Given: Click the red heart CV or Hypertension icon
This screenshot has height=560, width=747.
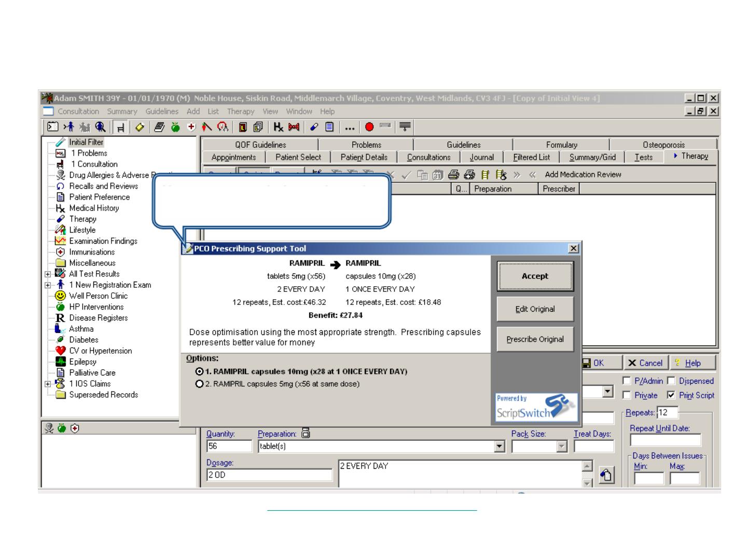Looking at the screenshot, I should pos(61,351).
